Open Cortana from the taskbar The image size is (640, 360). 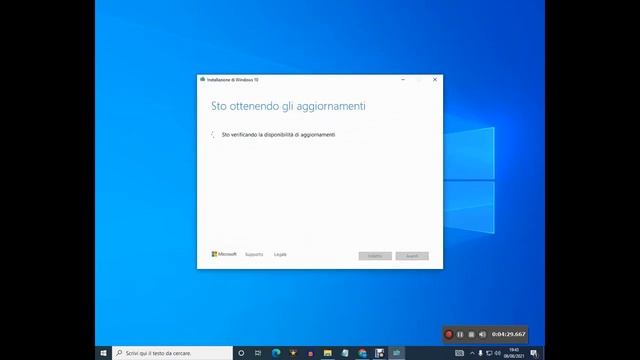241,353
